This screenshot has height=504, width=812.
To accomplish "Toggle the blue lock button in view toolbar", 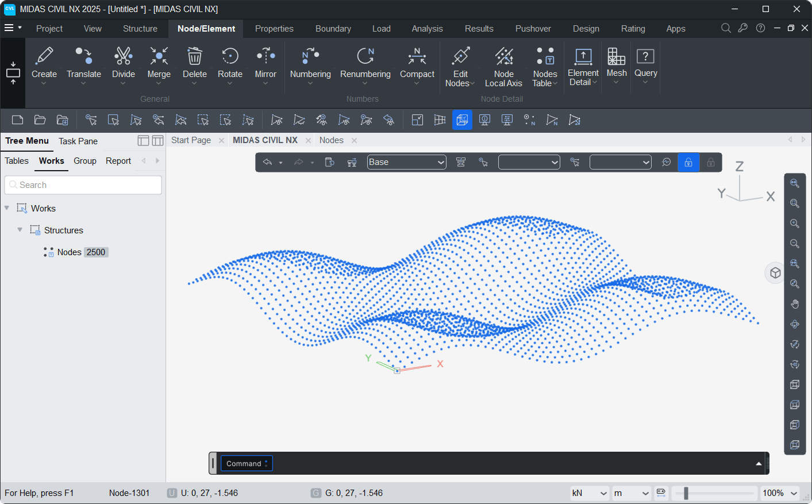I will [x=688, y=163].
